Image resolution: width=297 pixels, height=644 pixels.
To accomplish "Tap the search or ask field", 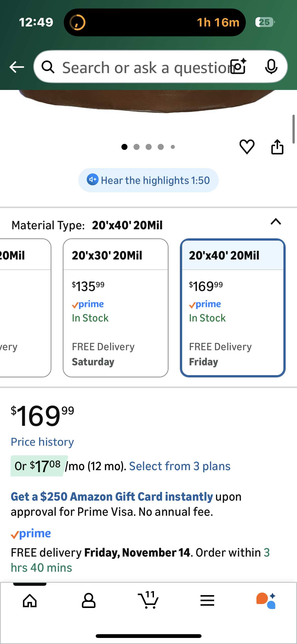I will pos(144,68).
